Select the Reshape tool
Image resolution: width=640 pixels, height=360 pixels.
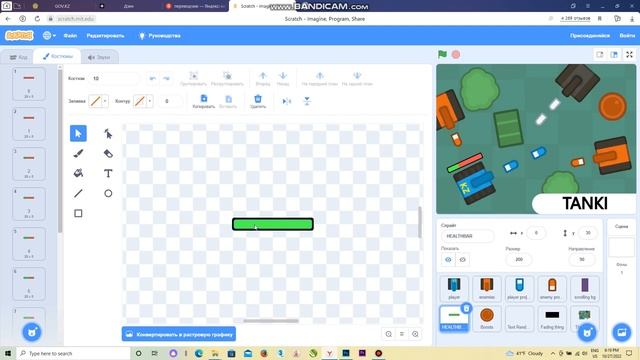pyautogui.click(x=108, y=133)
